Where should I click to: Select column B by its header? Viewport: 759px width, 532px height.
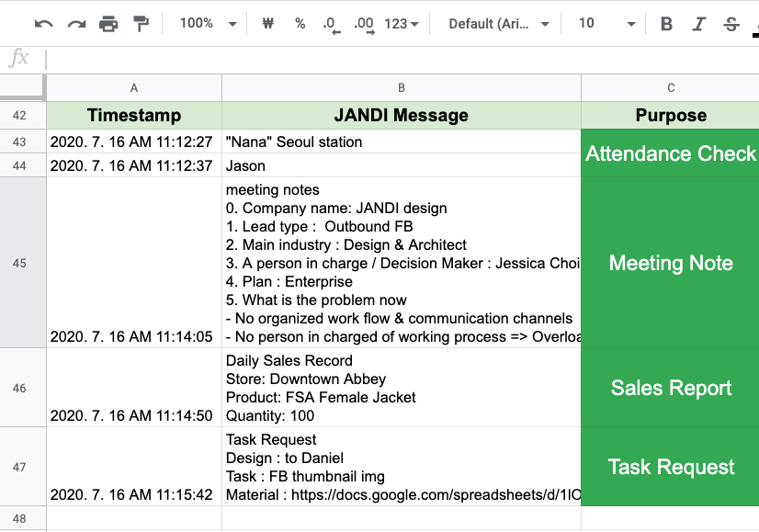coord(402,88)
